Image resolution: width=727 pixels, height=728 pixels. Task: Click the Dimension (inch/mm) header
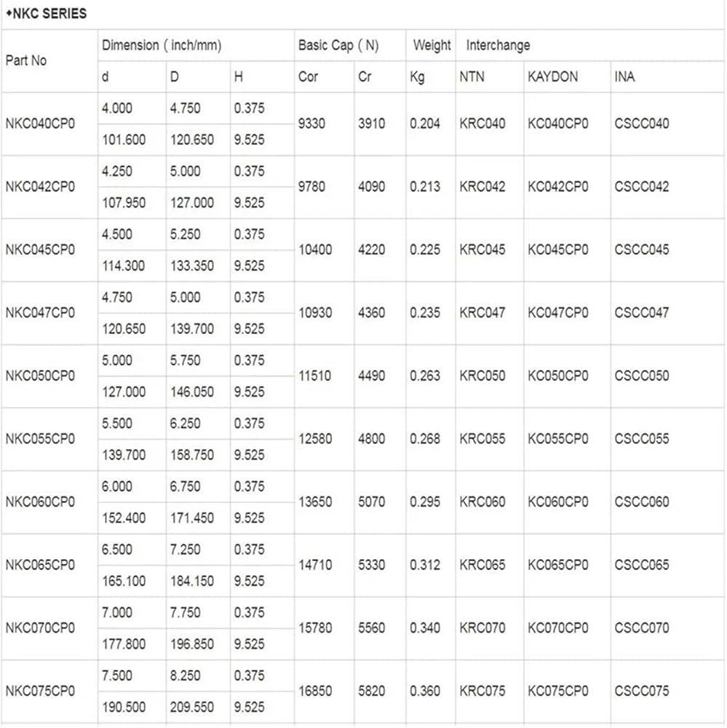pos(162,45)
